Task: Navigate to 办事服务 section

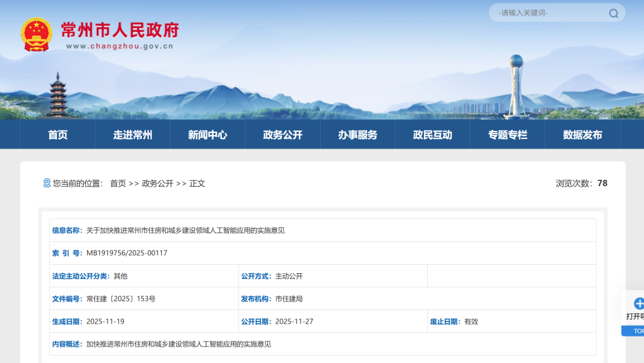Action: point(357,135)
